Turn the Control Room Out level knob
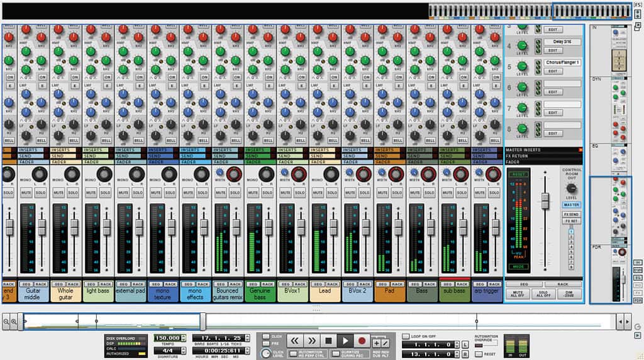The image size is (644, 360). (571, 188)
